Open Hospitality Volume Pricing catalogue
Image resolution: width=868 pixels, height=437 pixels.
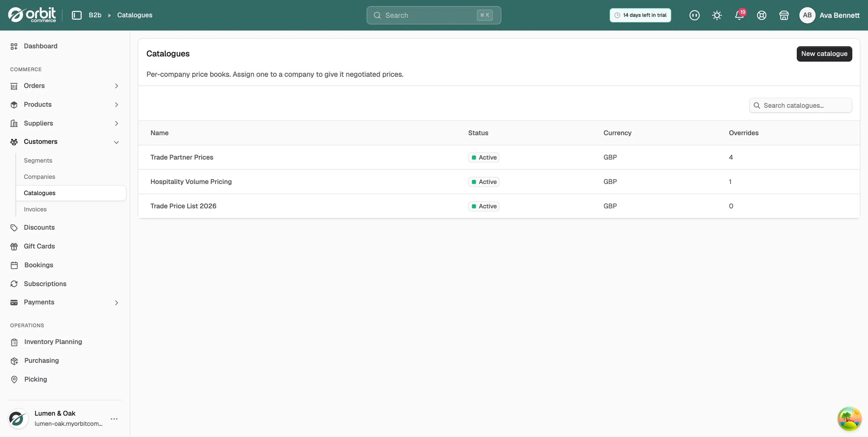(191, 182)
